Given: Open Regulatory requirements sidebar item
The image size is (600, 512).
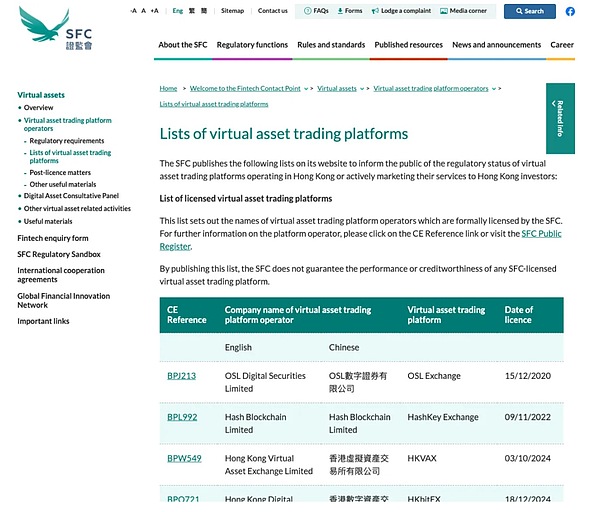Looking at the screenshot, I should (67, 141).
